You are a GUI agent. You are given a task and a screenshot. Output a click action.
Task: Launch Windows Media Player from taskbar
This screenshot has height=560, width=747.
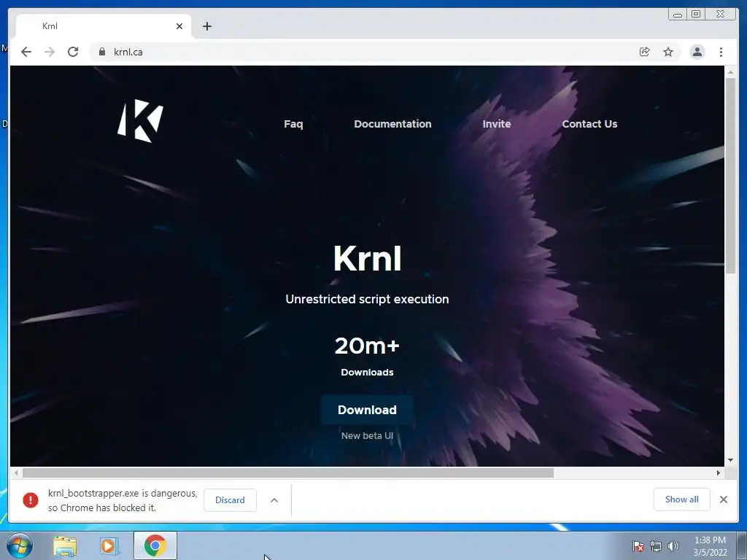[x=109, y=546]
